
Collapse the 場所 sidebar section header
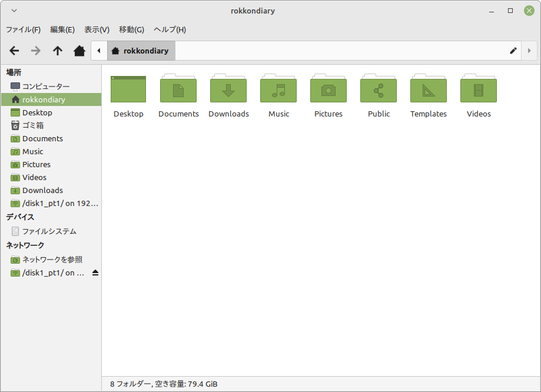click(14, 72)
